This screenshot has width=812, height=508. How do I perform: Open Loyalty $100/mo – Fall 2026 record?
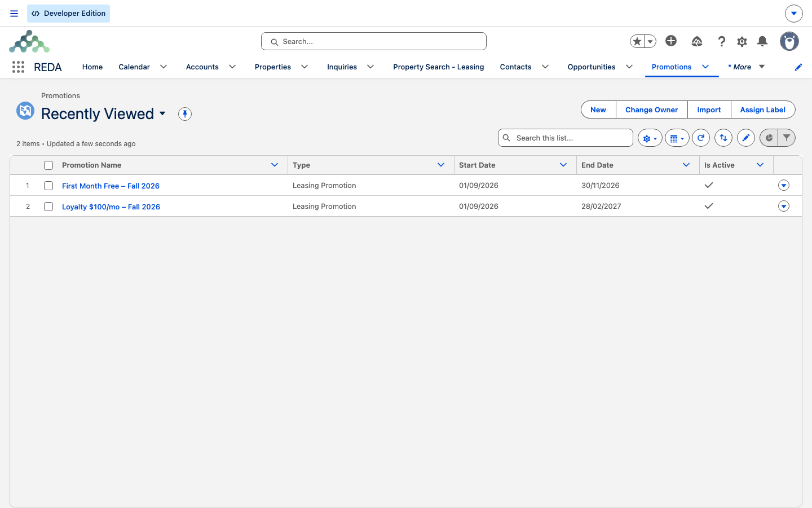pyautogui.click(x=111, y=207)
